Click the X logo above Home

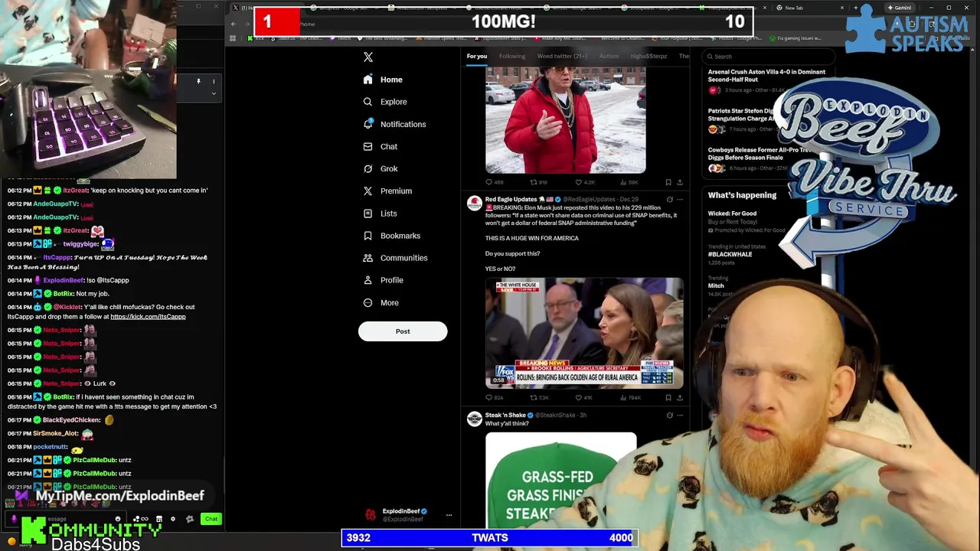point(368,57)
